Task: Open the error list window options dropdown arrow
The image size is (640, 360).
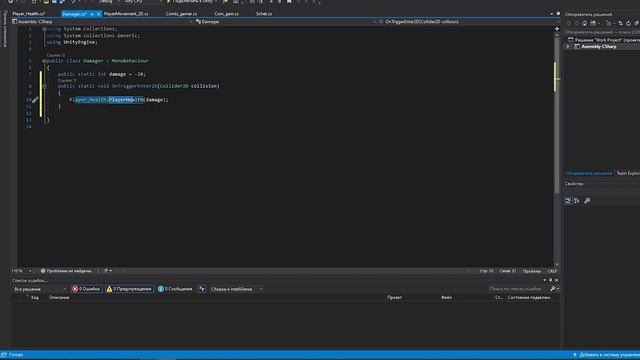Action: point(544,280)
